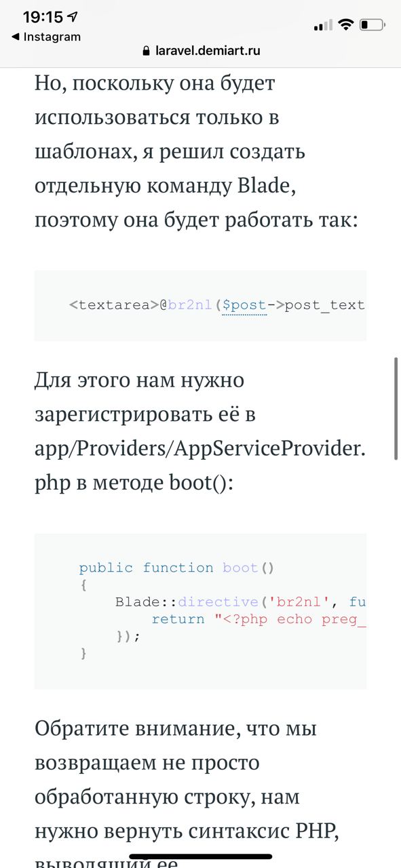Screen dimensions: 401x868
Task: Click the line 'зарегистрировать её в'
Action: tap(145, 414)
